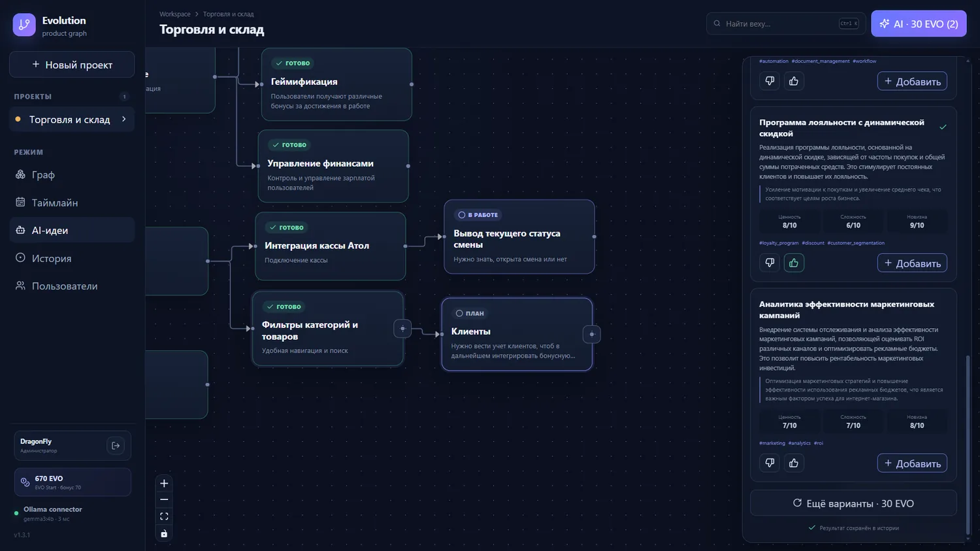Zoom in on the graph canvas
The width and height of the screenshot is (980, 551).
(164, 484)
